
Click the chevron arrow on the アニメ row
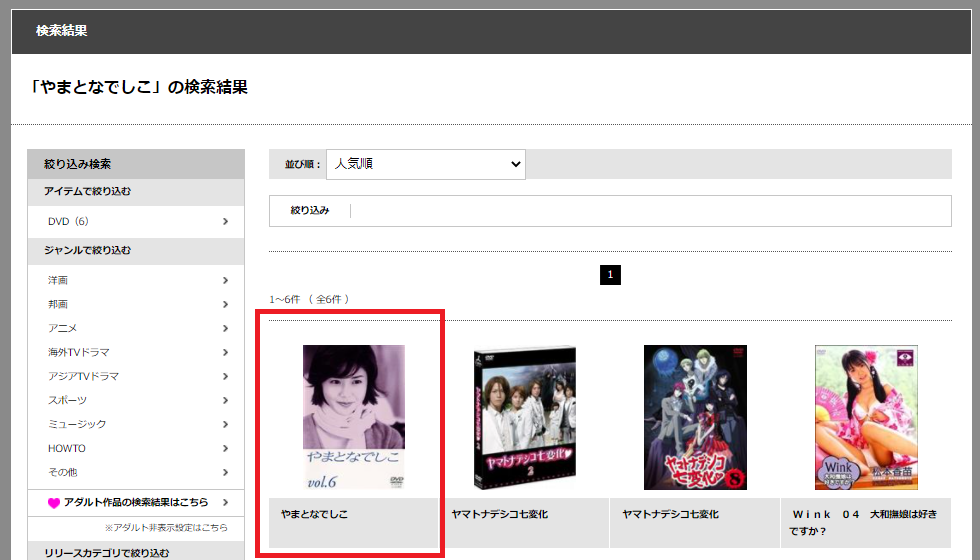pyautogui.click(x=226, y=328)
